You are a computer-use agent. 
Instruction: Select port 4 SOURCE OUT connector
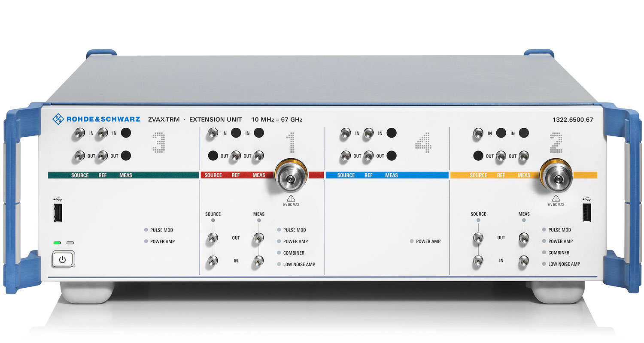point(345,156)
